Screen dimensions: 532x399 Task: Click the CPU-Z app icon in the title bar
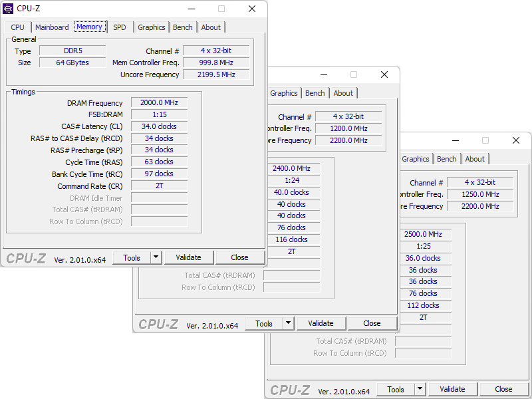pos(9,9)
